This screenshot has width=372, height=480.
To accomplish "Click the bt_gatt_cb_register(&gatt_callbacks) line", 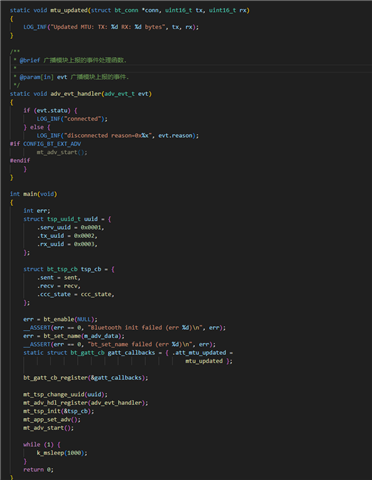I will (86, 378).
